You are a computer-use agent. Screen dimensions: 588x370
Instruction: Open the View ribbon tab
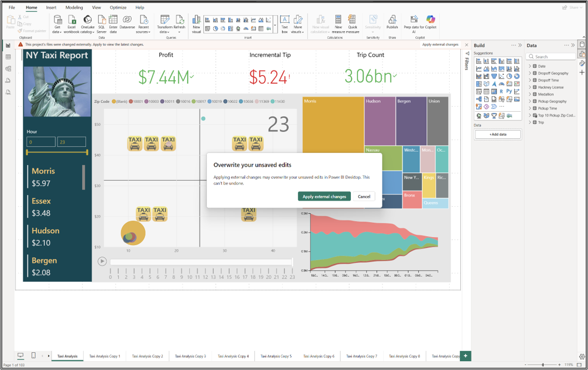[x=97, y=8]
